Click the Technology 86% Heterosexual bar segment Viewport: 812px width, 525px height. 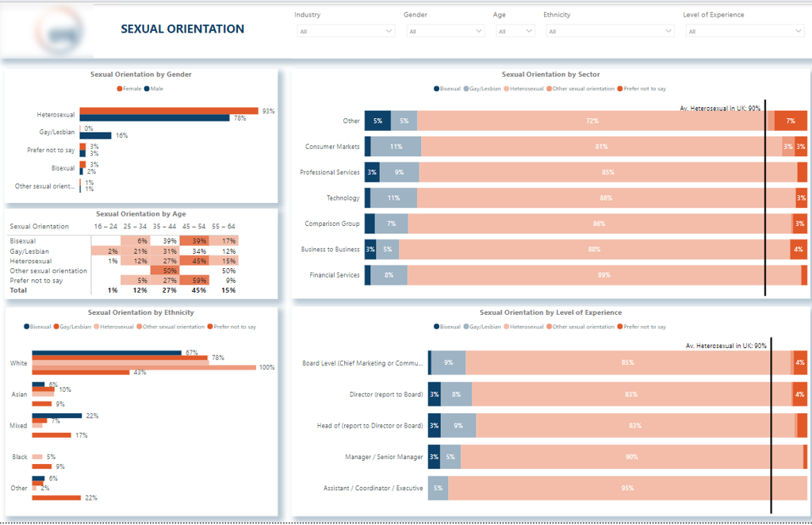coord(606,198)
